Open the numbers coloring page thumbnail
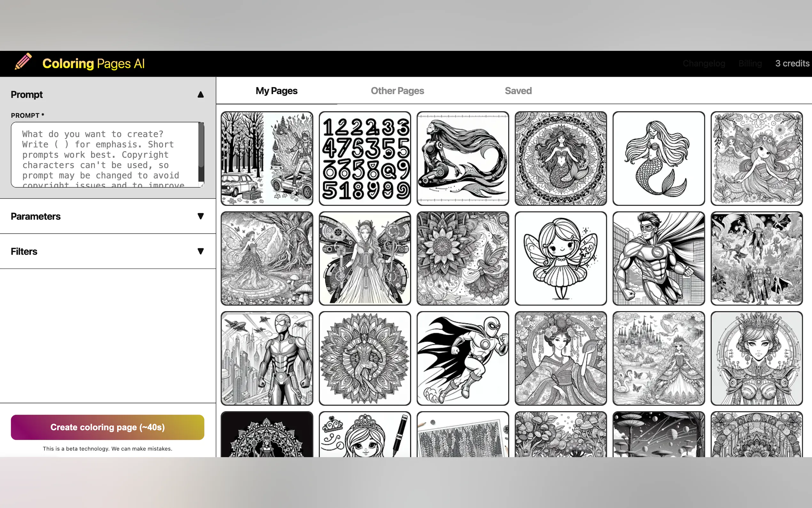Image resolution: width=812 pixels, height=508 pixels. coord(364,159)
